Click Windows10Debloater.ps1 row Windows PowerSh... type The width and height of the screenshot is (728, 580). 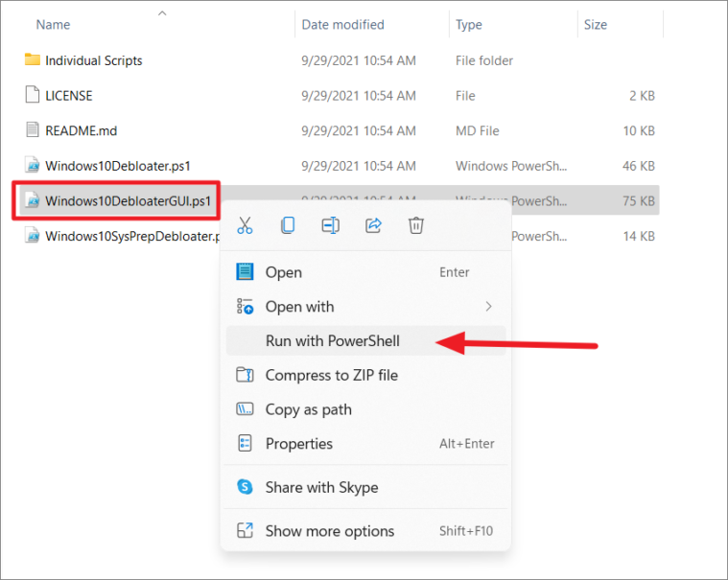[510, 166]
